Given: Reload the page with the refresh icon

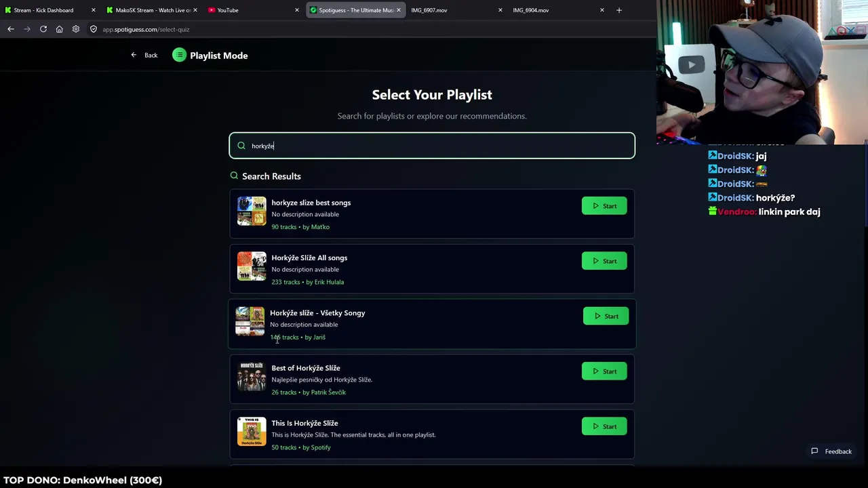Looking at the screenshot, I should click(x=43, y=29).
